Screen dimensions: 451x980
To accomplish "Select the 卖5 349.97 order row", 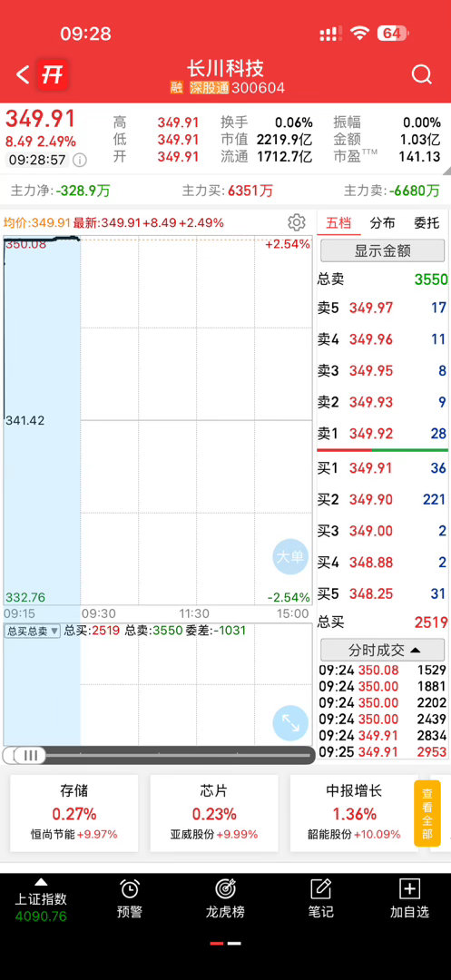I will coord(382,308).
